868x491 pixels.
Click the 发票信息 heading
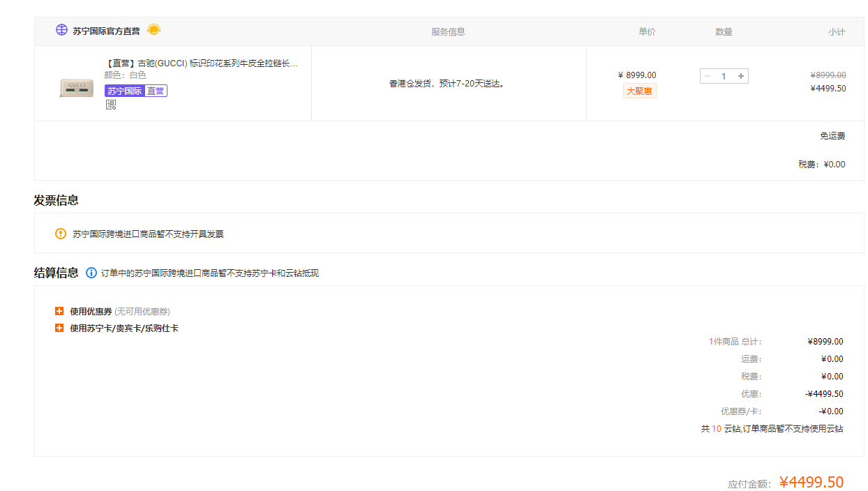tap(57, 200)
